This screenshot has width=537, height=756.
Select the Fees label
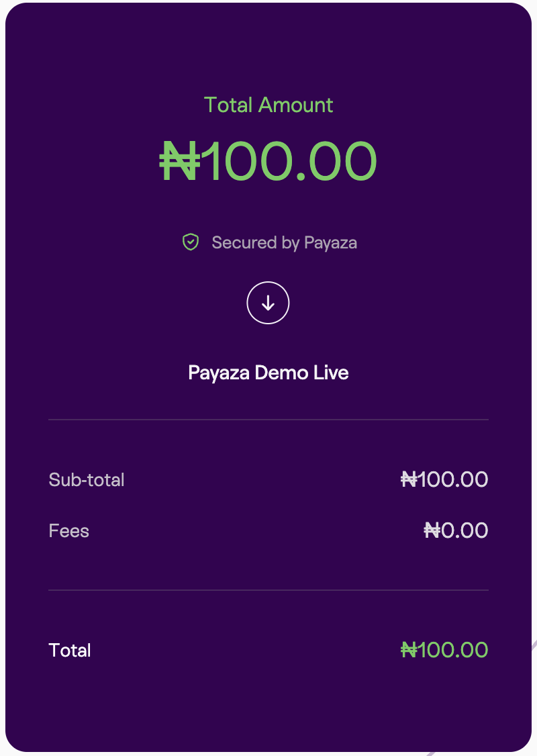click(x=69, y=531)
